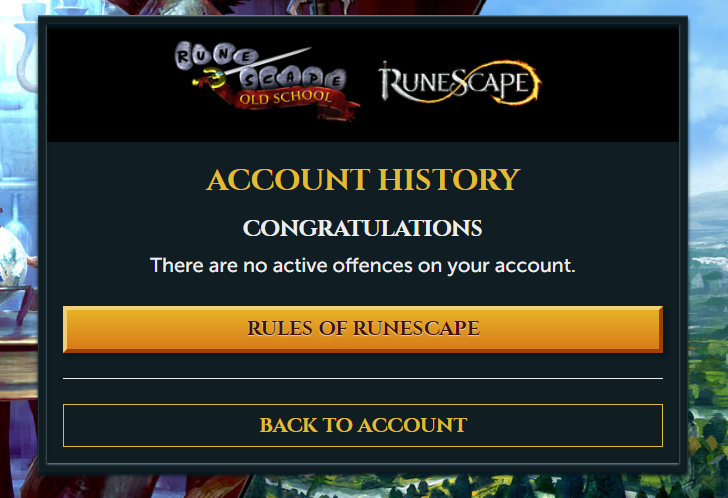Image resolution: width=728 pixels, height=498 pixels.
Task: Click the green landscape artwork at right
Action: (x=708, y=325)
